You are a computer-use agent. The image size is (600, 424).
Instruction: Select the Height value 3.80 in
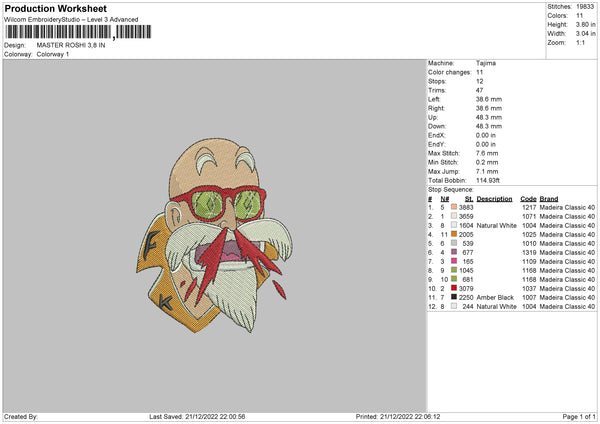pyautogui.click(x=585, y=24)
